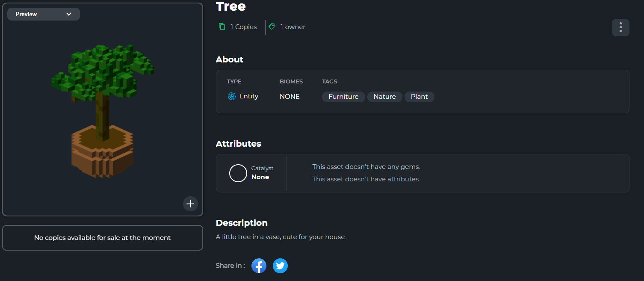Open the three-dot more options menu
644x281 pixels.
(620, 27)
